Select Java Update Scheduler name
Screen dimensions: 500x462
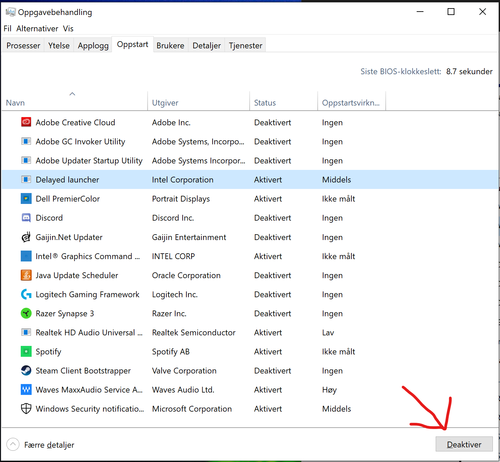point(77,275)
